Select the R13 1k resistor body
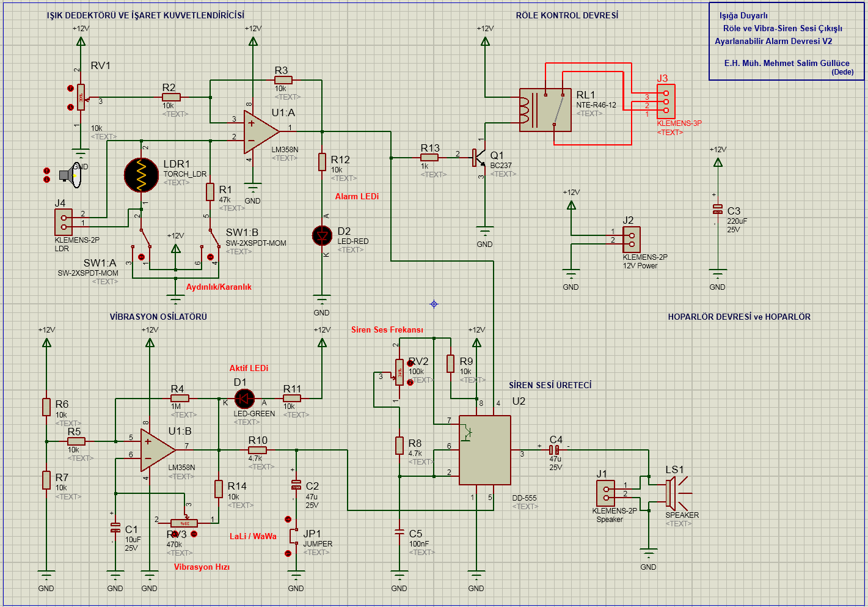868x607 pixels. click(x=429, y=158)
